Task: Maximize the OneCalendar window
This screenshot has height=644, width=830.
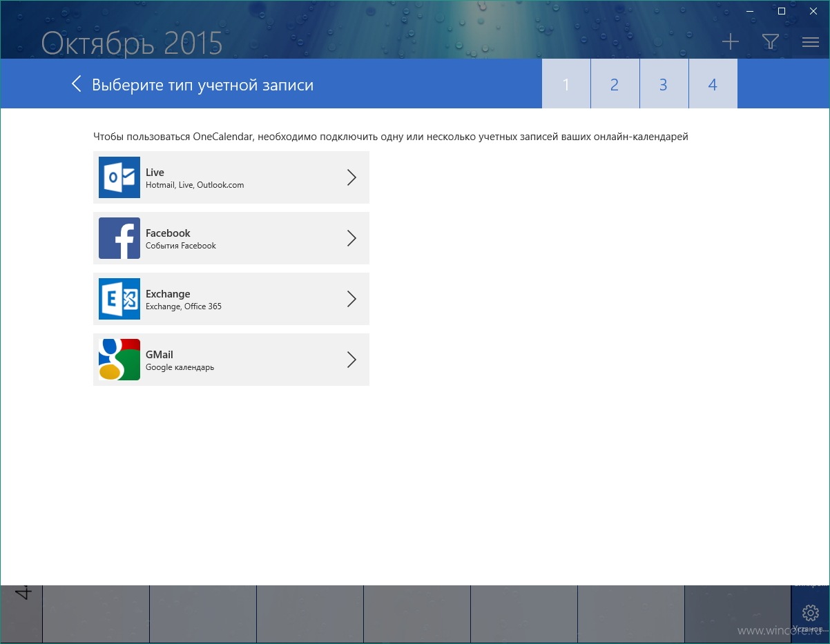Action: click(x=781, y=11)
